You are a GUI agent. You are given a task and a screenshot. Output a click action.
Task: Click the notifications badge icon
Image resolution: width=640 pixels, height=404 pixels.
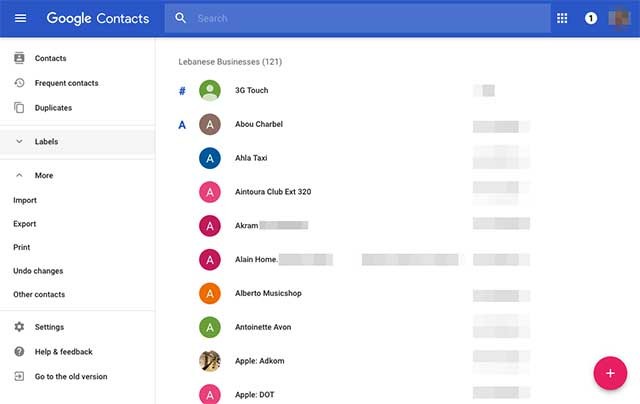(x=591, y=18)
